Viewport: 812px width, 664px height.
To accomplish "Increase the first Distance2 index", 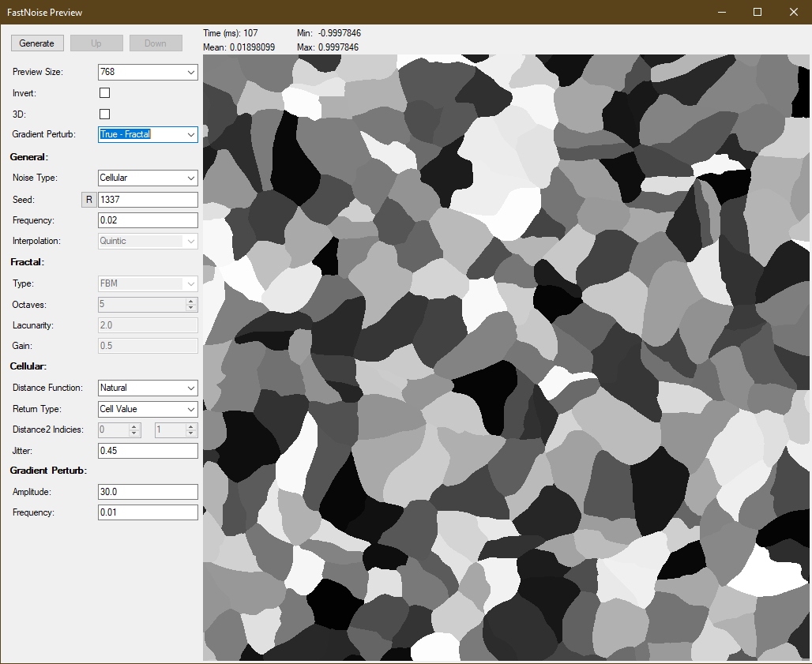I will pyautogui.click(x=134, y=426).
